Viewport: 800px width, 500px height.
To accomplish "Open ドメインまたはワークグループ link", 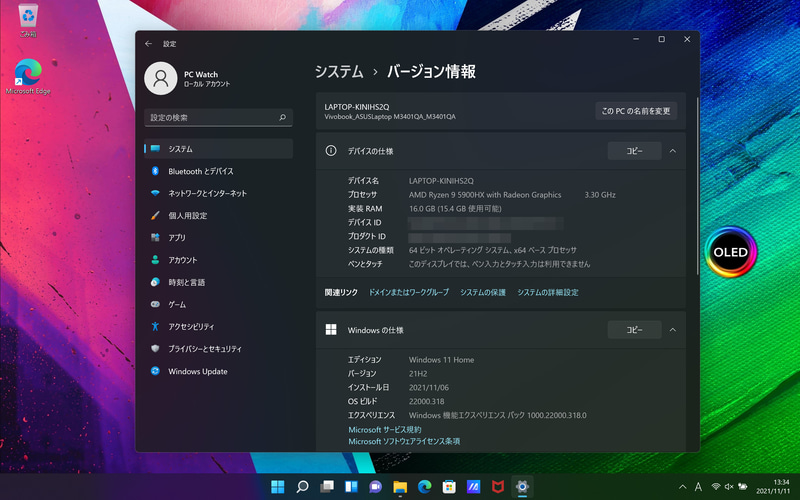I will click(409, 292).
